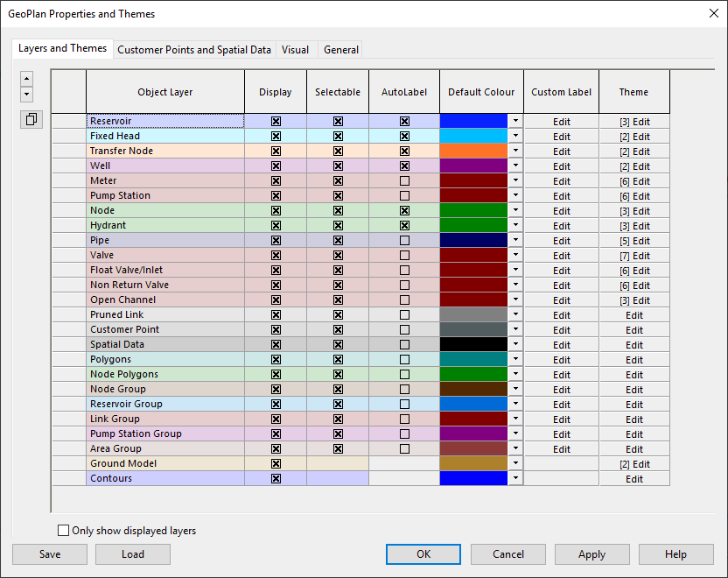Click the Default Colour column header
The image size is (728, 578).
click(x=481, y=92)
